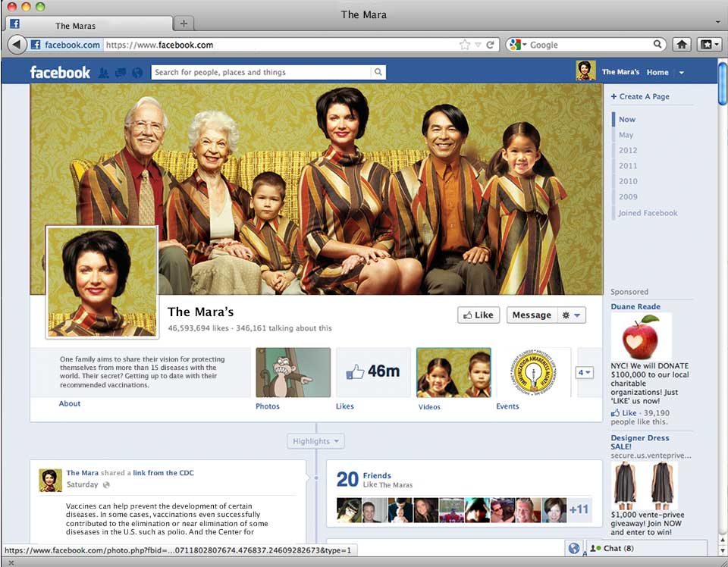The width and height of the screenshot is (728, 567).
Task: Click the Facebook logo in header
Action: [60, 72]
